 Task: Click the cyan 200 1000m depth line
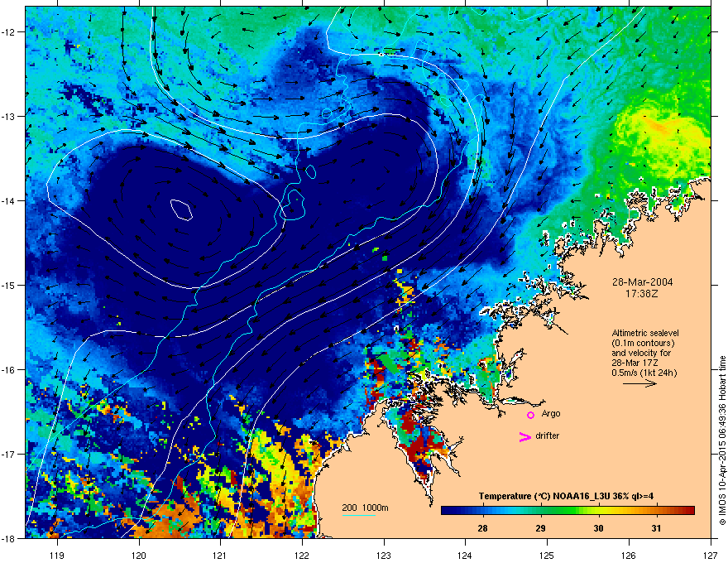click(358, 515)
